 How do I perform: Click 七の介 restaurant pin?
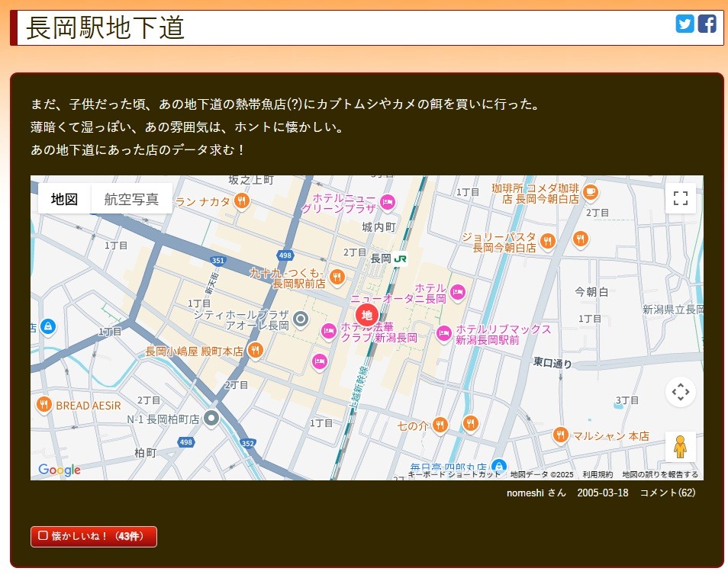[x=440, y=425]
